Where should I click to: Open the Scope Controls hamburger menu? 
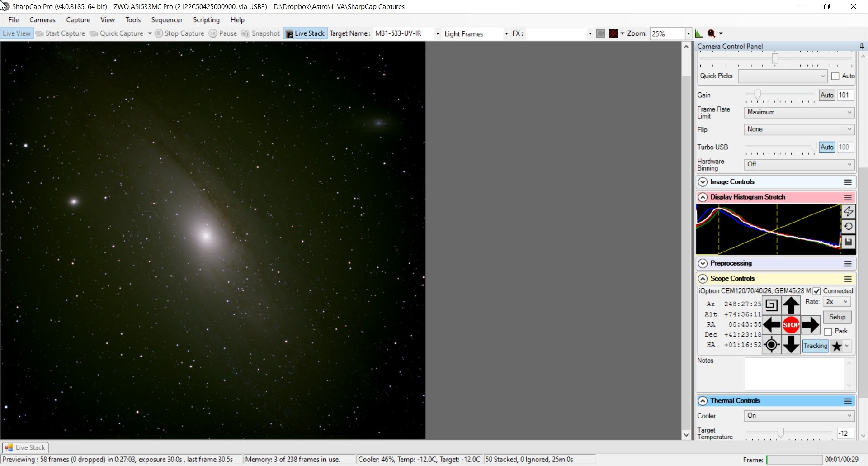(848, 279)
